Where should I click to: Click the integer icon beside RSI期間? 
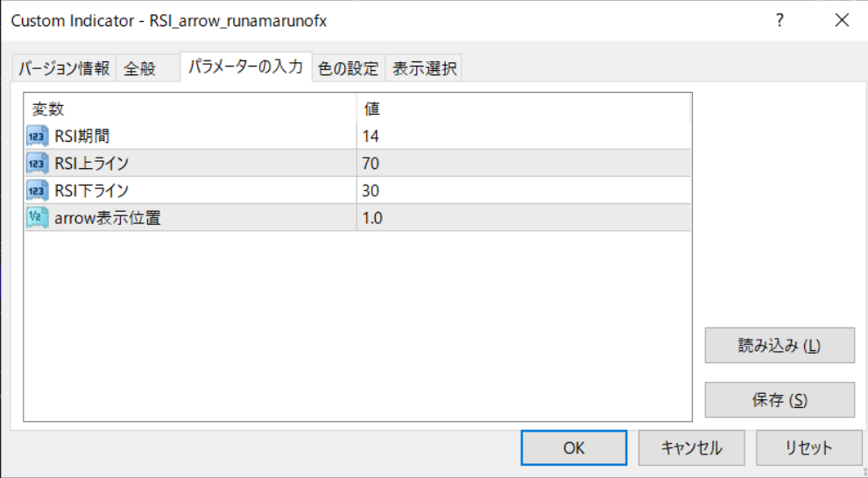38,136
